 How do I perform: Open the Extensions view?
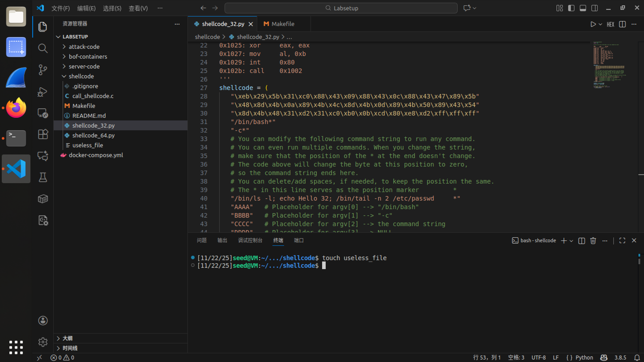click(43, 134)
